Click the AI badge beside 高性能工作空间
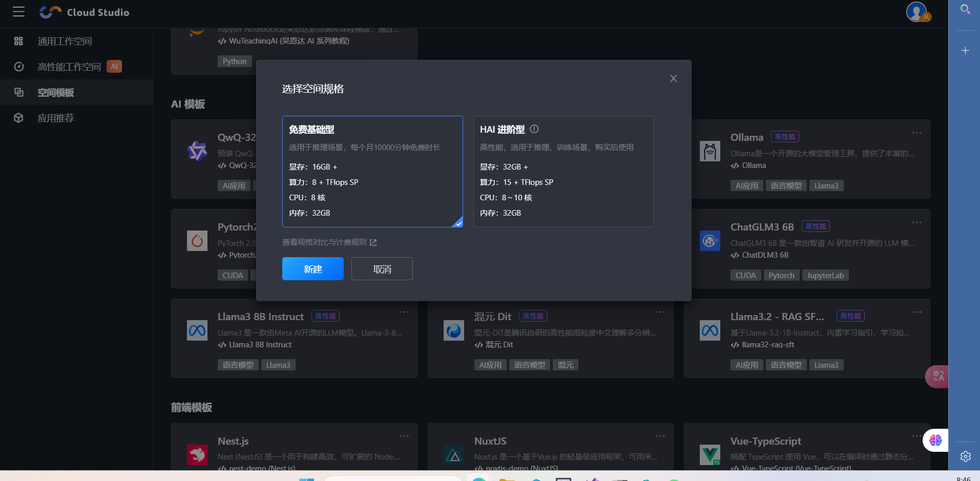This screenshot has height=481, width=980. point(114,66)
